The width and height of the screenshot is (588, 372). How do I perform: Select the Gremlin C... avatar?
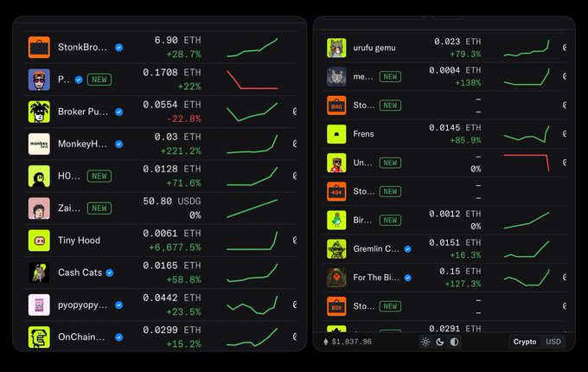(336, 249)
